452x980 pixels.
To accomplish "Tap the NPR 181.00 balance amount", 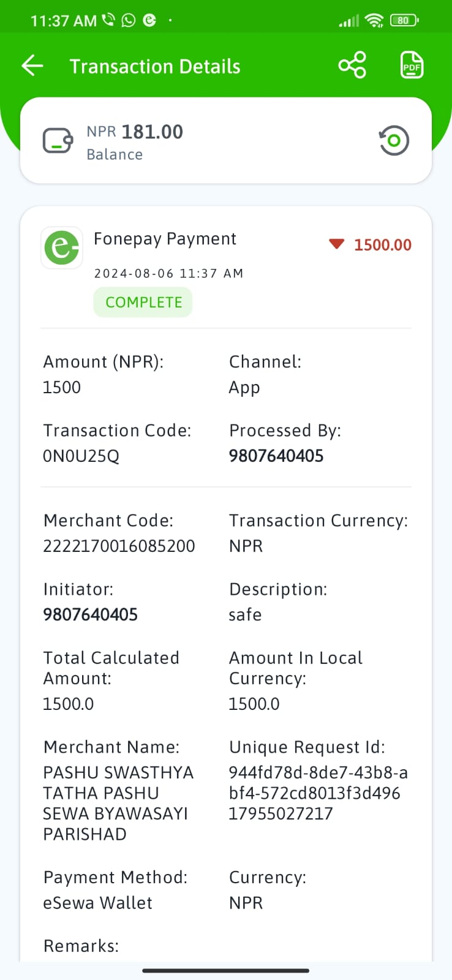I will click(135, 132).
